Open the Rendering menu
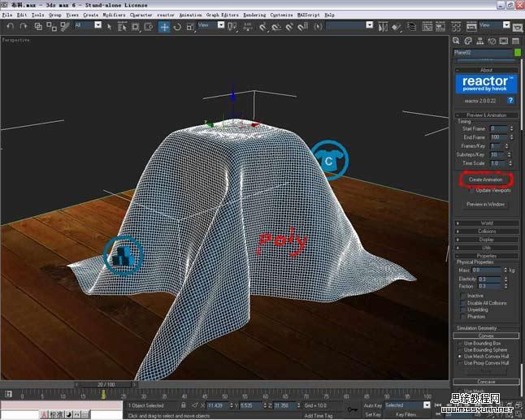This screenshot has height=420, width=525. (254, 15)
